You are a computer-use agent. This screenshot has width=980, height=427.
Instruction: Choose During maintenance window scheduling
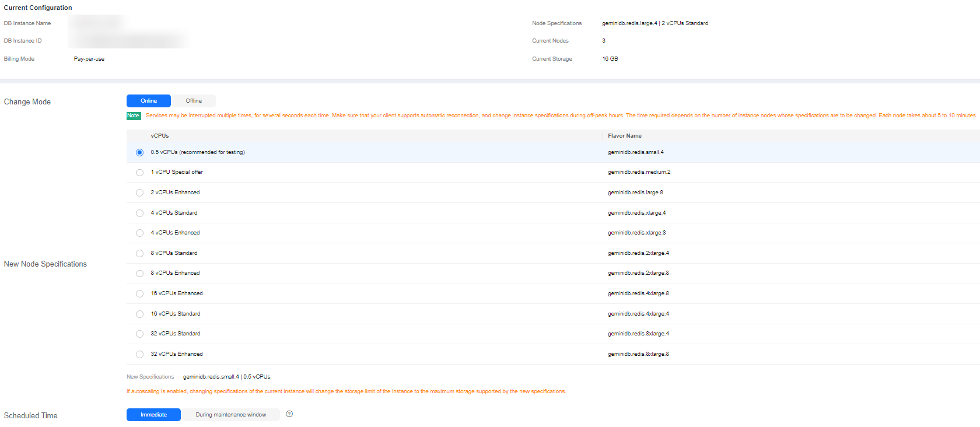230,415
